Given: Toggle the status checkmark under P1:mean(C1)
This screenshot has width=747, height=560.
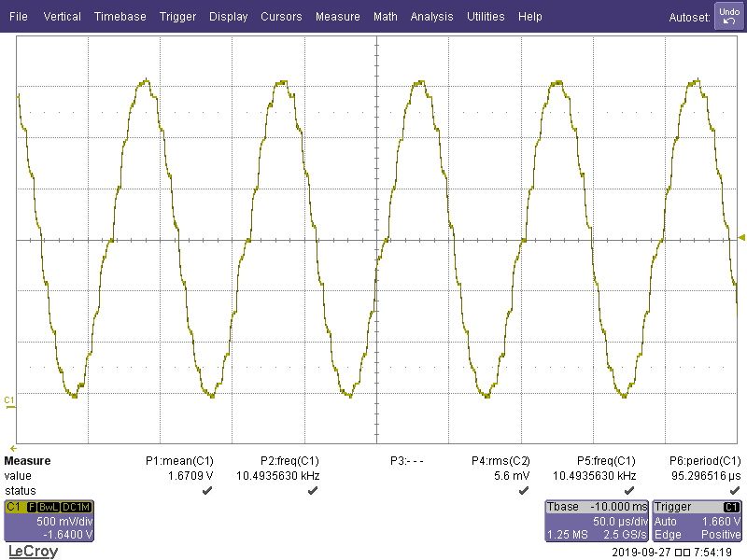Looking at the screenshot, I should [x=204, y=490].
